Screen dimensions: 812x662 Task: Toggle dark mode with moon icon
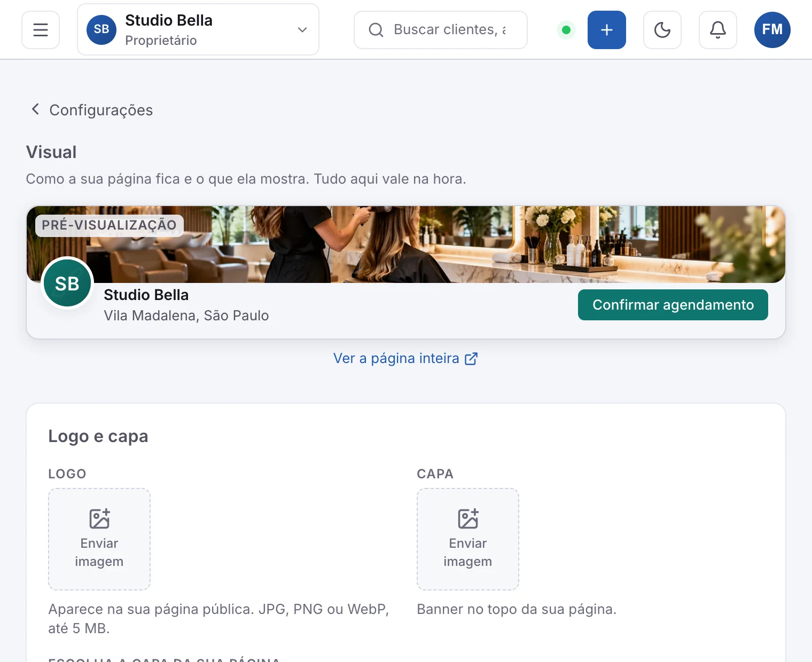(662, 30)
